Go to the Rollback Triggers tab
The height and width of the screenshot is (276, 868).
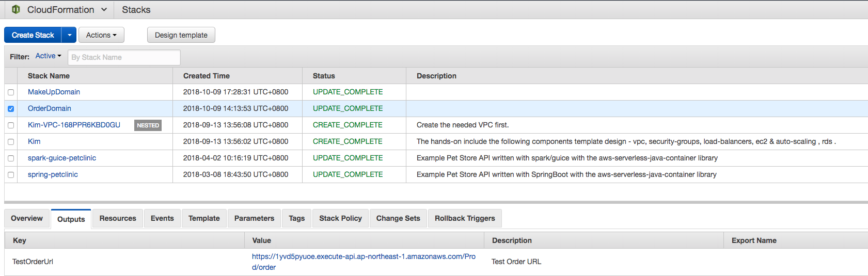pos(465,218)
